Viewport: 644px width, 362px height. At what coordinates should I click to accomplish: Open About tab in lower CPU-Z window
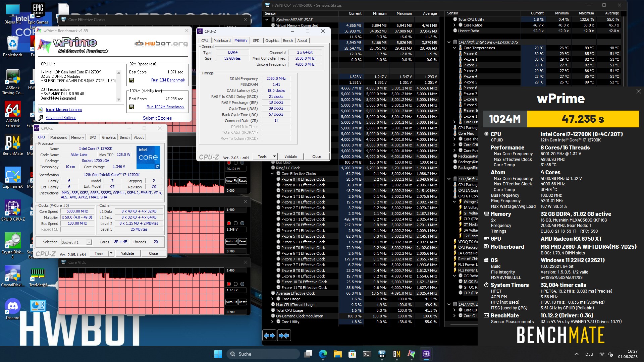pos(139,137)
